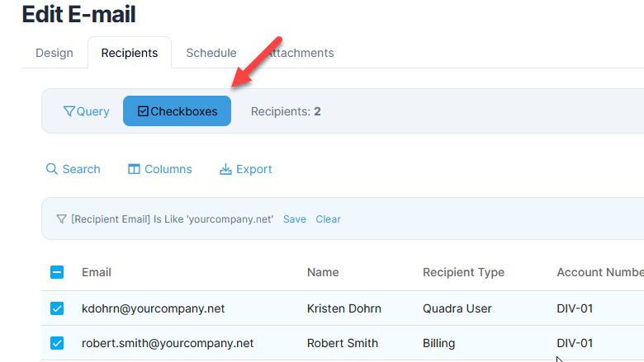Click the Recipient Email filter expression text
This screenshot has height=362, width=644.
(x=172, y=219)
